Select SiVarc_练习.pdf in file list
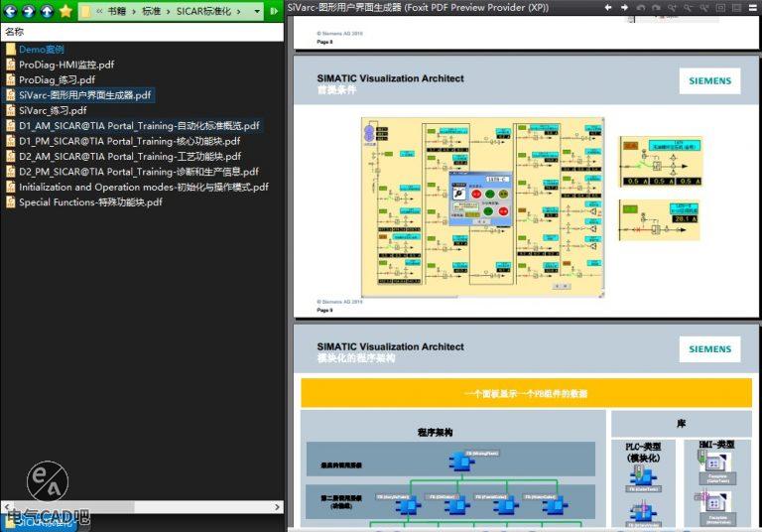This screenshot has width=762, height=532. (x=53, y=110)
